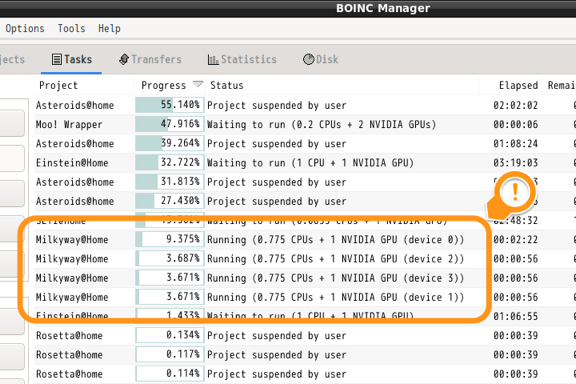Select Milkyway@Home task running on device 2
The height and width of the screenshot is (384, 576).
(x=305, y=259)
